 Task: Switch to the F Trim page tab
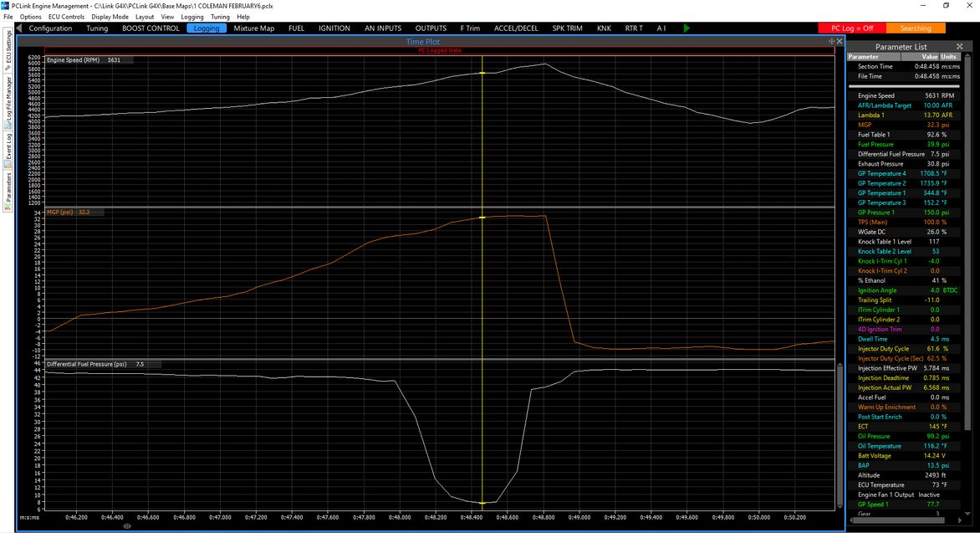[x=470, y=28]
